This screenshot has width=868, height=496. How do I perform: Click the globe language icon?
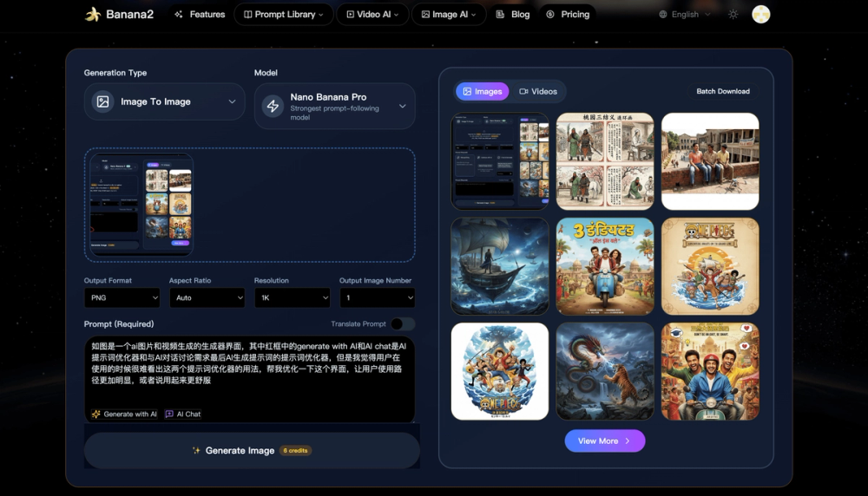pyautogui.click(x=662, y=15)
